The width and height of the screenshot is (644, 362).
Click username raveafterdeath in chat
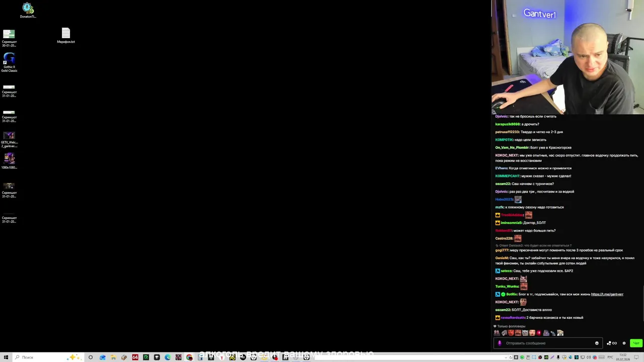click(513, 318)
